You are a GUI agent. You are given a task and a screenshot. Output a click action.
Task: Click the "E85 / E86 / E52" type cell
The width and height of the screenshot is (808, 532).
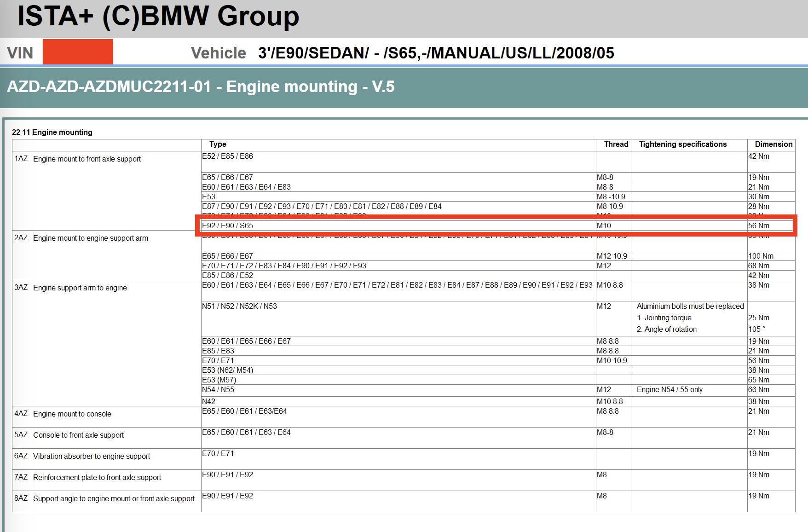[x=227, y=275]
